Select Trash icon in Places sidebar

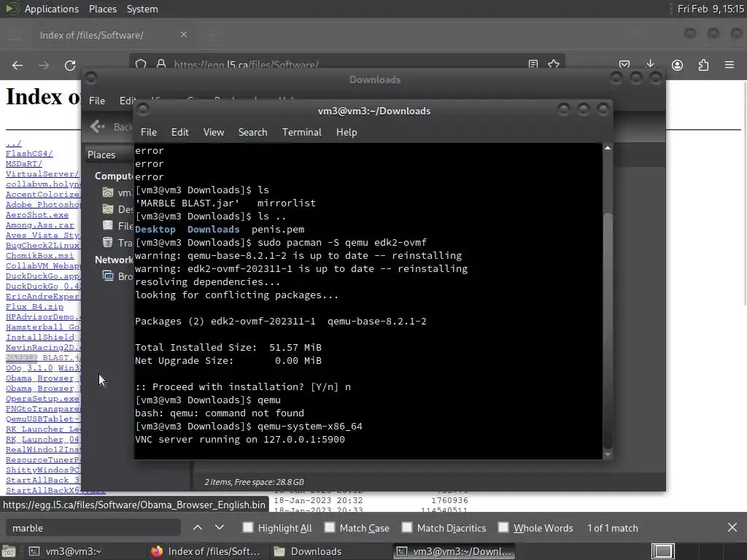pyautogui.click(x=108, y=242)
